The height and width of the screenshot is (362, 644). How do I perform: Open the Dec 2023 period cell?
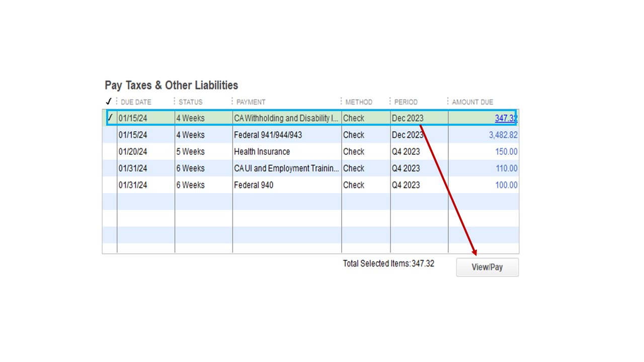[x=408, y=118]
